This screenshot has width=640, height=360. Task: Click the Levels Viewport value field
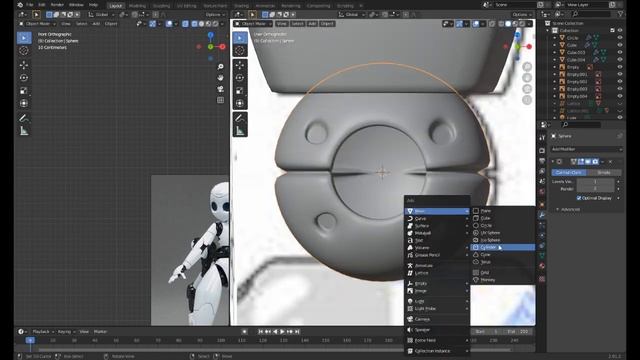[x=596, y=182]
